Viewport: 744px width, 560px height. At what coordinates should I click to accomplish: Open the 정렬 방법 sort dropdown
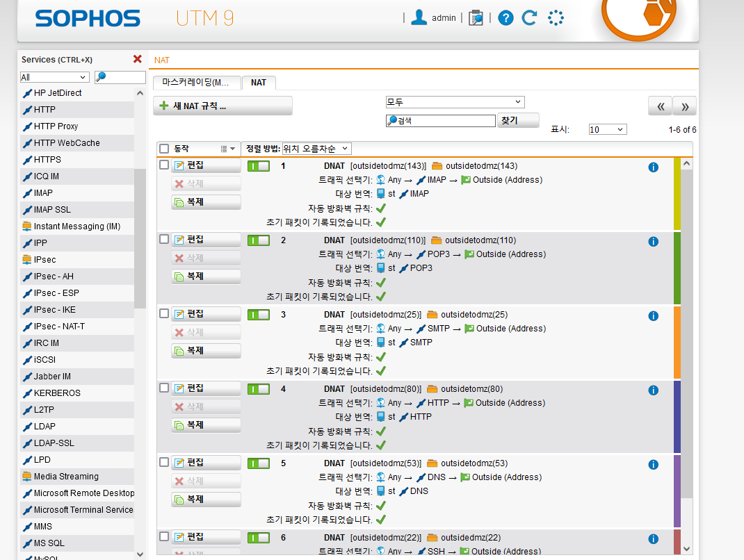click(316, 149)
